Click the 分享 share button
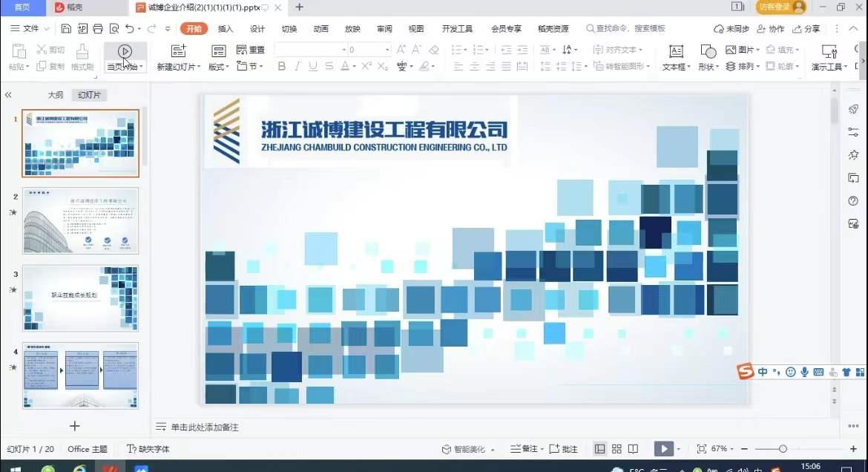Image resolution: width=868 pixels, height=472 pixels. coord(806,29)
